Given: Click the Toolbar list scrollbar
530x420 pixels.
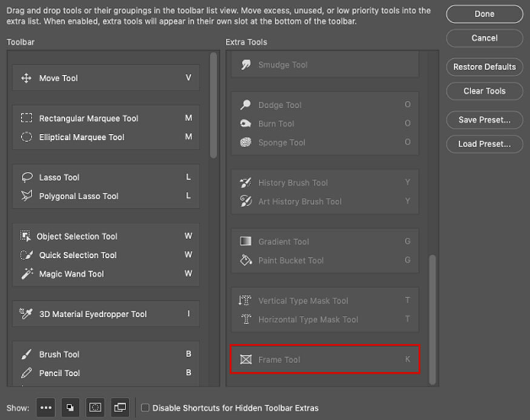Looking at the screenshot, I should pyautogui.click(x=213, y=106).
